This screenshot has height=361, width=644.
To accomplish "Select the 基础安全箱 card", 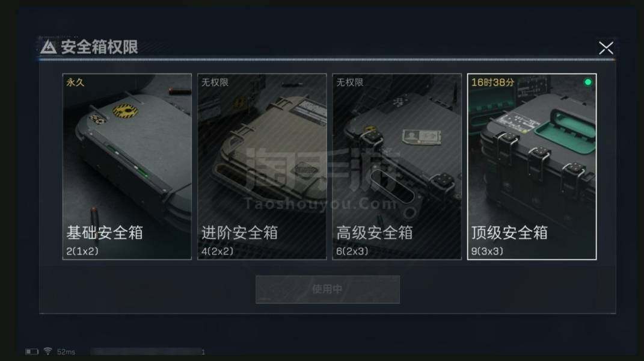I will [127, 167].
